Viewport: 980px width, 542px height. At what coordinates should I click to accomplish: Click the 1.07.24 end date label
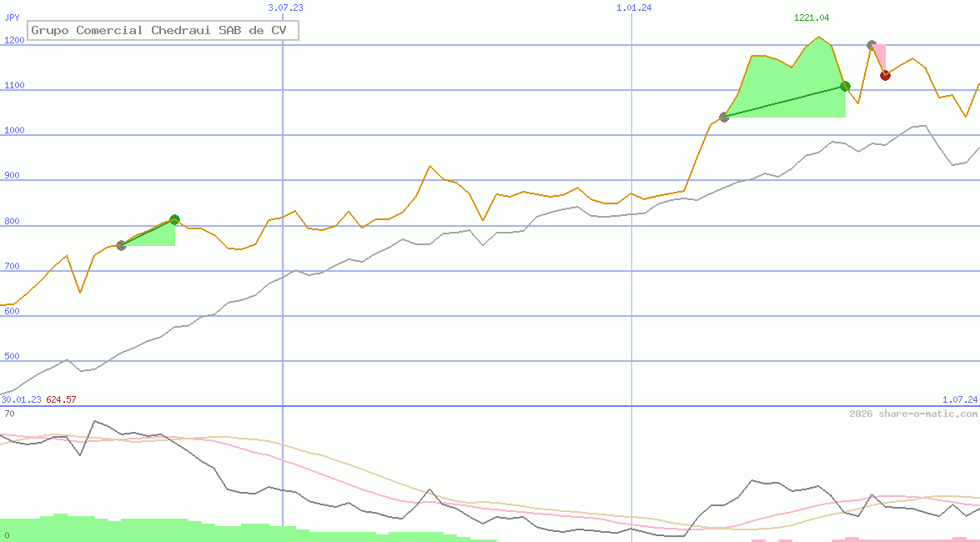pos(959,399)
